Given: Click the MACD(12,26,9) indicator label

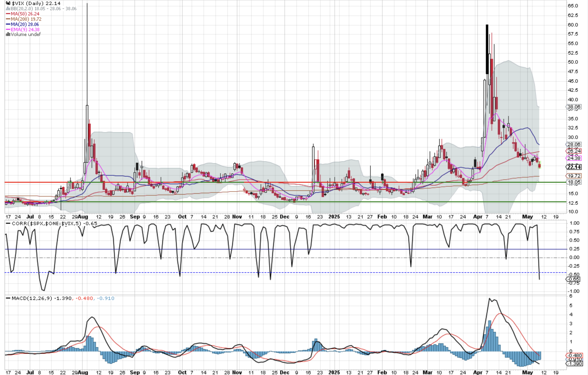Looking at the screenshot, I should point(32,298).
